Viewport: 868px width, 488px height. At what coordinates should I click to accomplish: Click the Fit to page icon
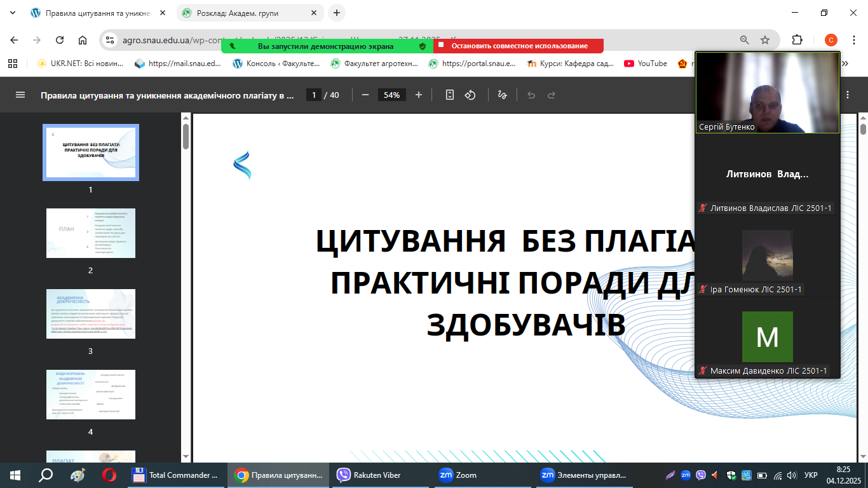450,95
